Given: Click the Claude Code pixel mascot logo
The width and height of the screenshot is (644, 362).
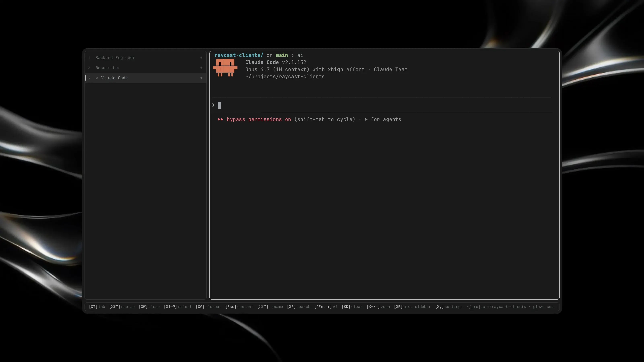Looking at the screenshot, I should pyautogui.click(x=225, y=68).
